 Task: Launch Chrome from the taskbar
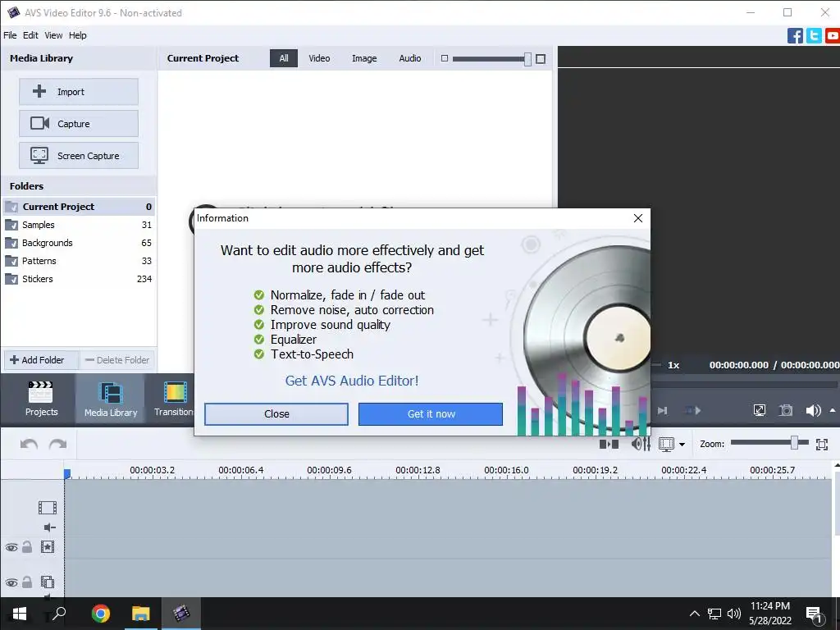coord(101,614)
